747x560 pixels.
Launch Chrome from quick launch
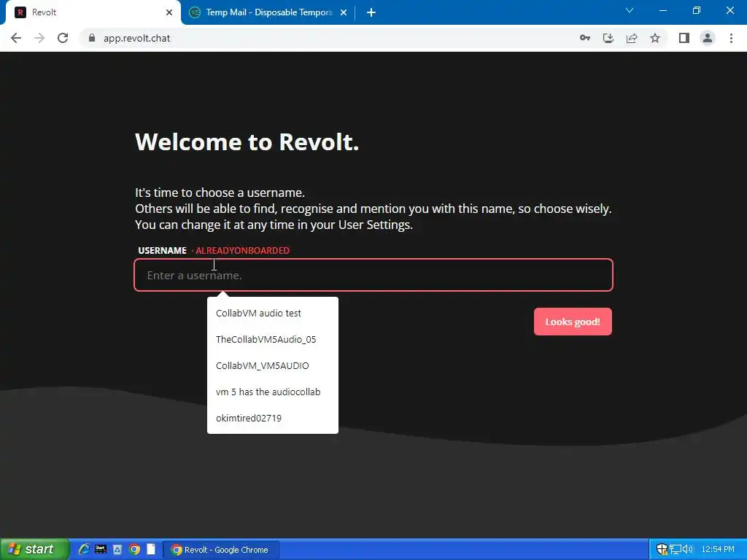[135, 550]
